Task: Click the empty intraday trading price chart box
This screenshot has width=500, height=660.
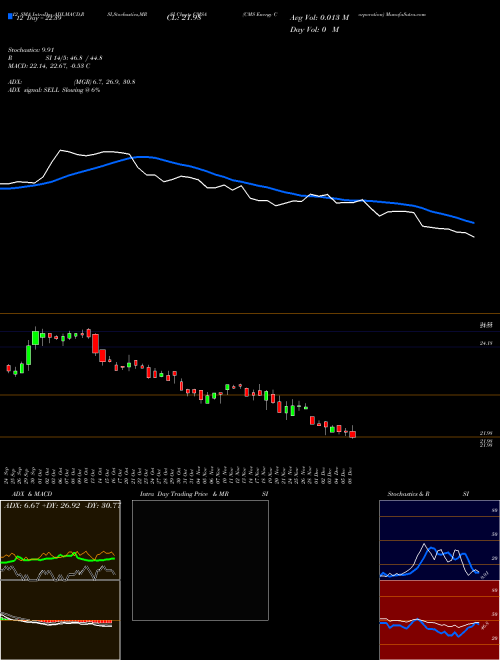Action: [x=200, y=560]
